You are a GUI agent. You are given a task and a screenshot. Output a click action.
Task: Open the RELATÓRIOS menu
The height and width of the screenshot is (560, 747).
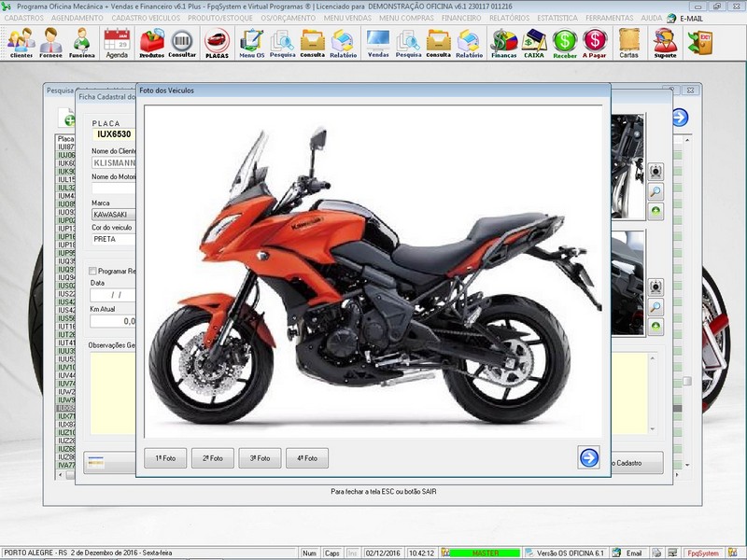[510, 18]
